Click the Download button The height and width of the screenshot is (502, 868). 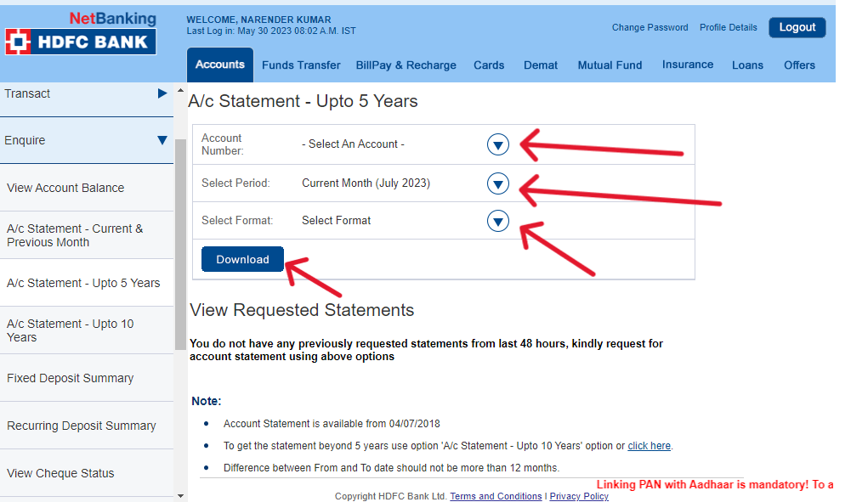pos(242,259)
